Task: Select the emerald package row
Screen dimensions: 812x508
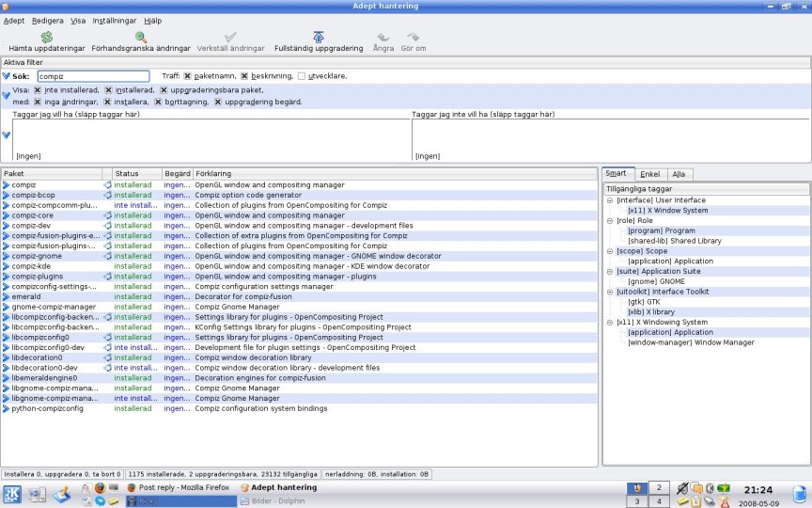Action: tap(25, 296)
